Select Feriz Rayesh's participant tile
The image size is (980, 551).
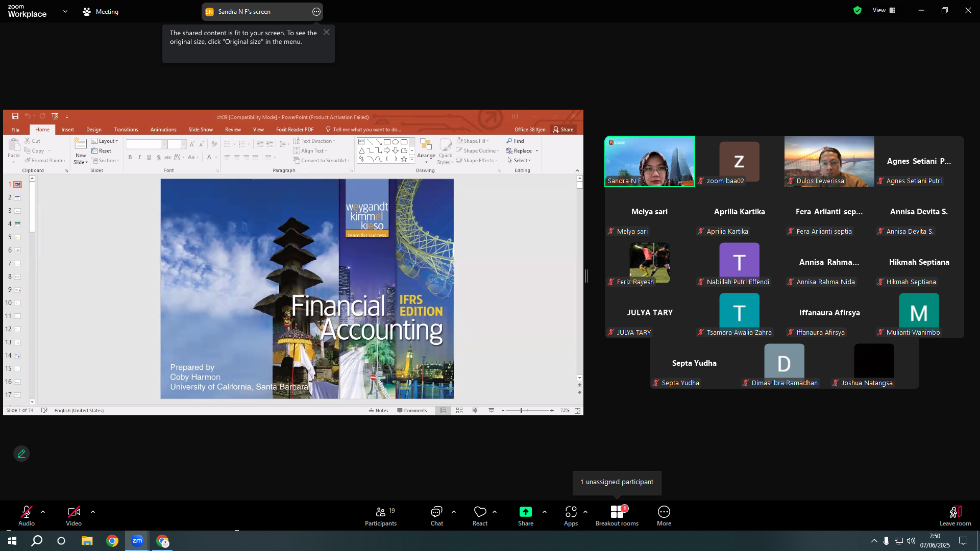tap(650, 262)
